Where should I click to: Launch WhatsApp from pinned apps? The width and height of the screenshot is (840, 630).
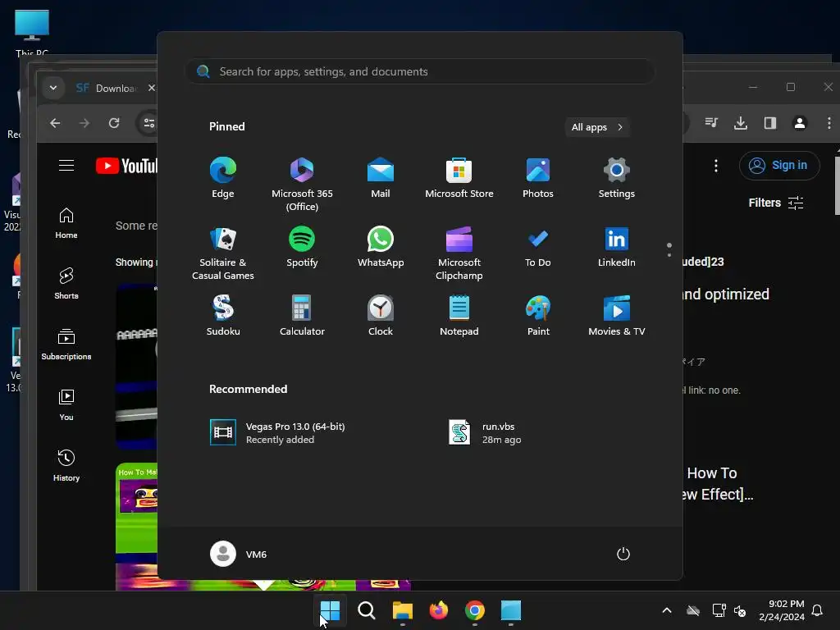pos(381,247)
